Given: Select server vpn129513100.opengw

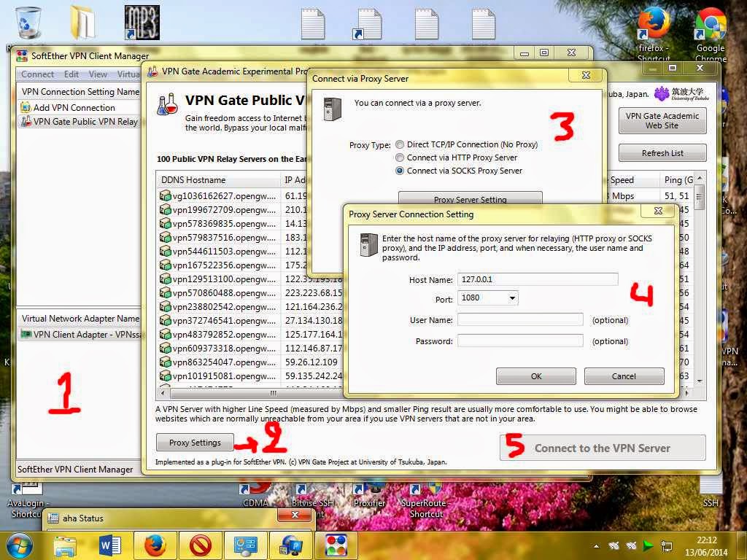Looking at the screenshot, I should (x=218, y=279).
